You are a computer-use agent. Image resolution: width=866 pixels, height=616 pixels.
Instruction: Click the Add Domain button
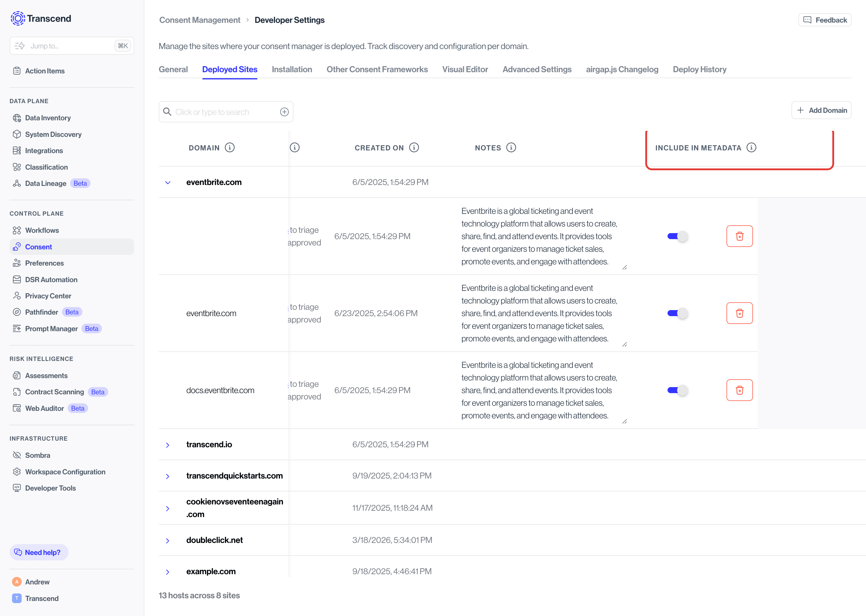[x=821, y=110]
